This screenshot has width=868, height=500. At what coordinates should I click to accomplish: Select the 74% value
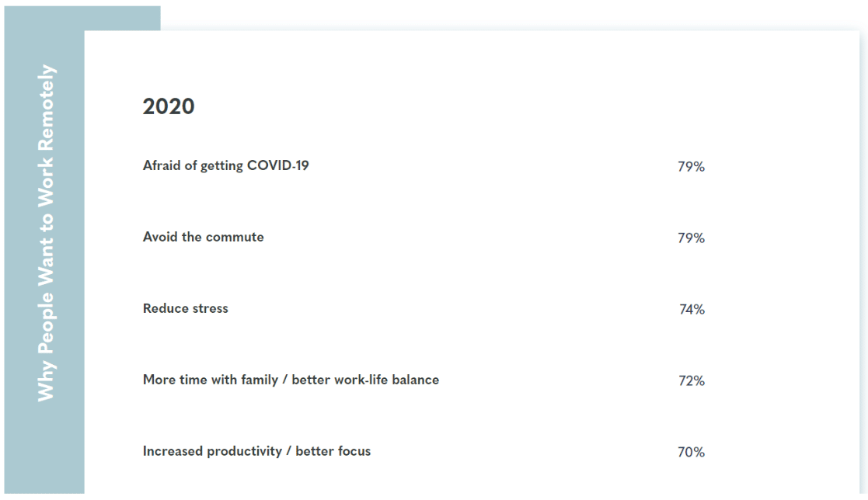[x=692, y=309]
